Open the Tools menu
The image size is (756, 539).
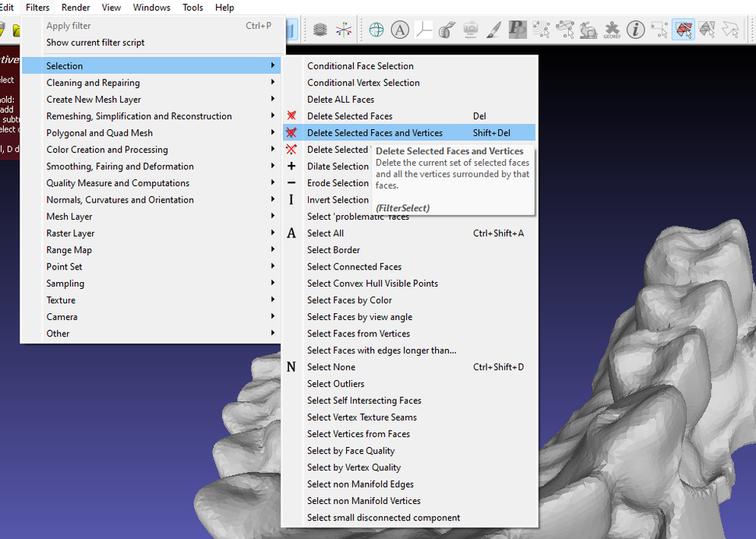click(193, 7)
